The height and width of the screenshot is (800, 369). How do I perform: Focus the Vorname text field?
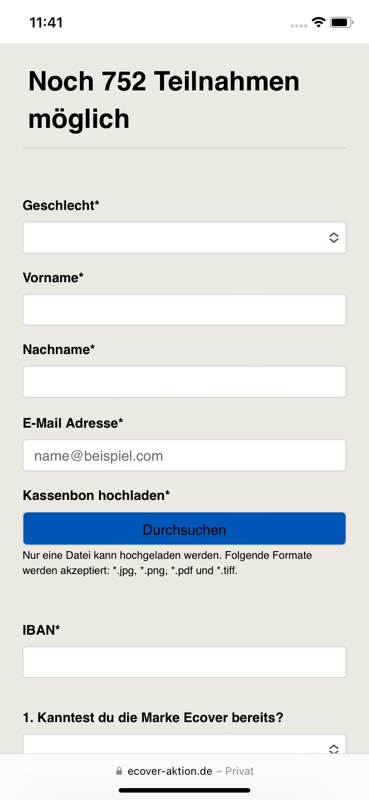184,310
